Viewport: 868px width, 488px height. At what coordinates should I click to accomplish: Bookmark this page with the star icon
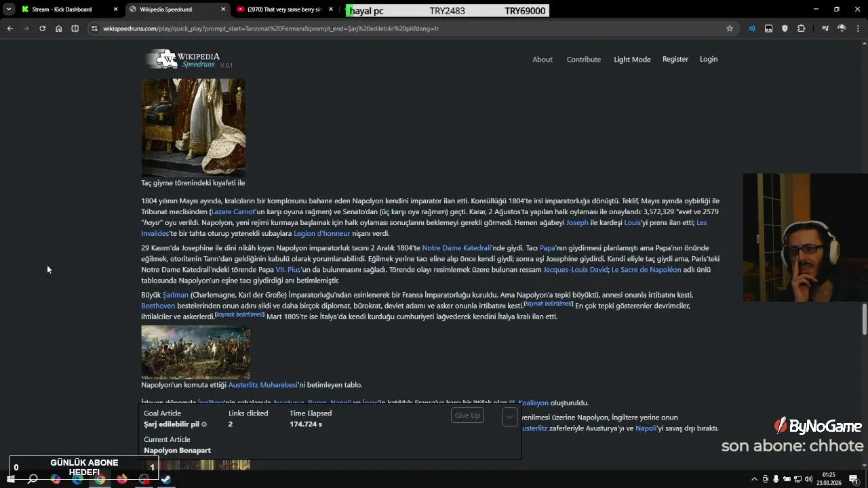coord(730,28)
